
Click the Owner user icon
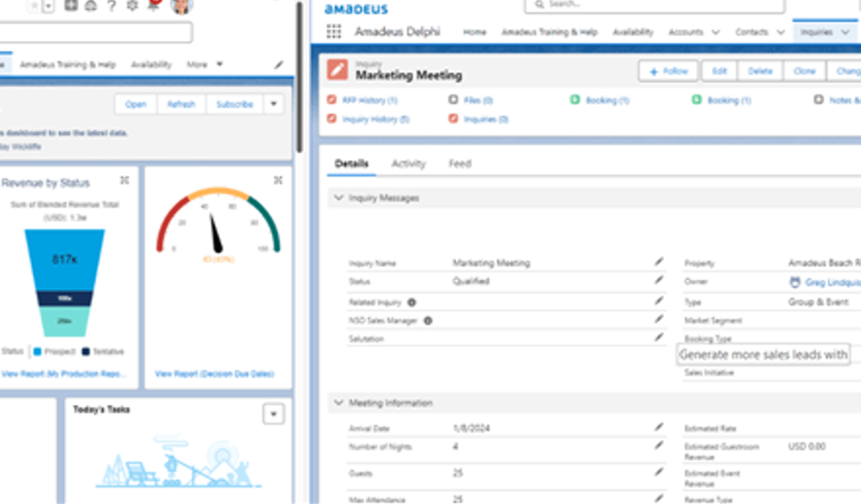point(795,282)
